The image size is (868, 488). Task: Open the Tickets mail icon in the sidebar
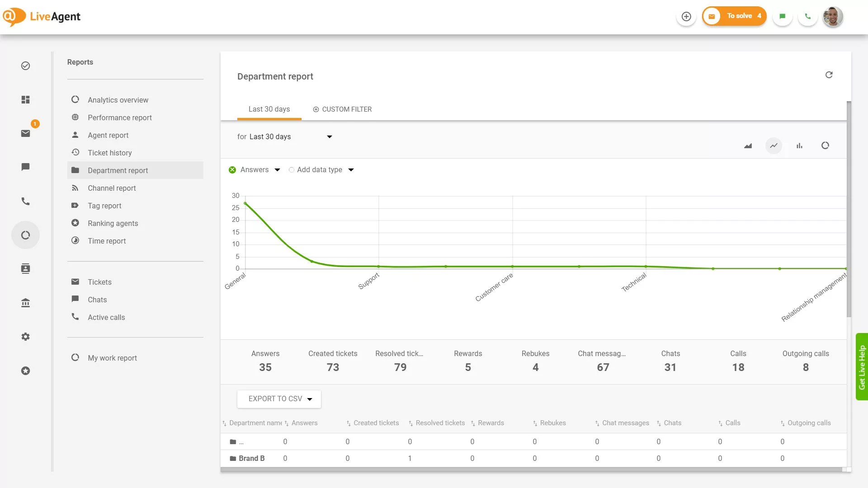[26, 133]
